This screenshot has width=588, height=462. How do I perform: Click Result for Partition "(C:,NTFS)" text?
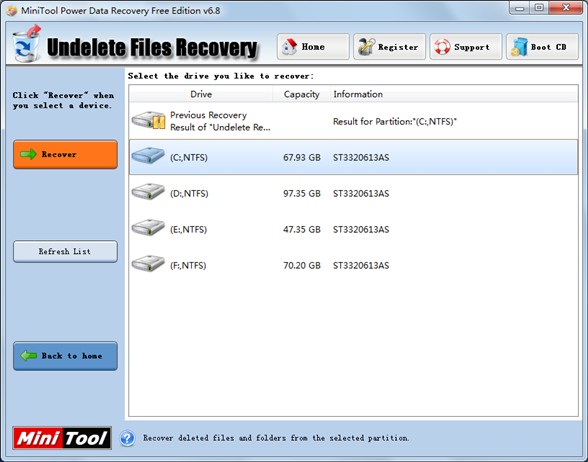[x=395, y=122]
